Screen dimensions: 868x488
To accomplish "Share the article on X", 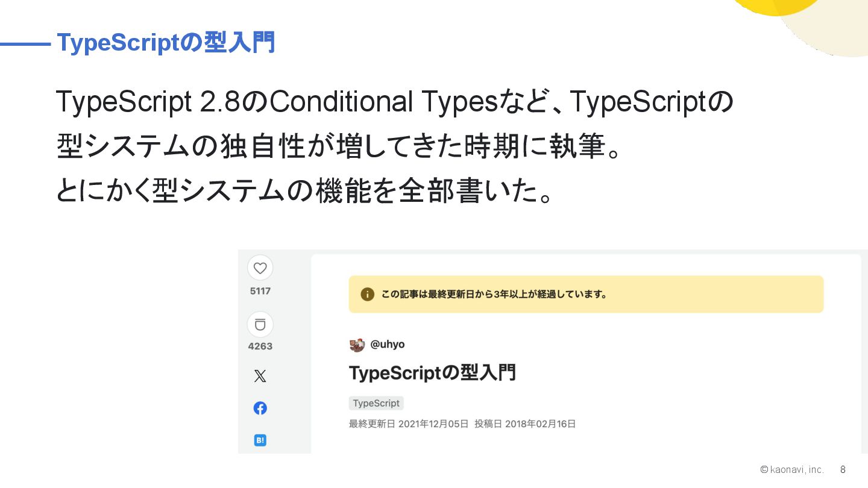I will click(x=260, y=377).
